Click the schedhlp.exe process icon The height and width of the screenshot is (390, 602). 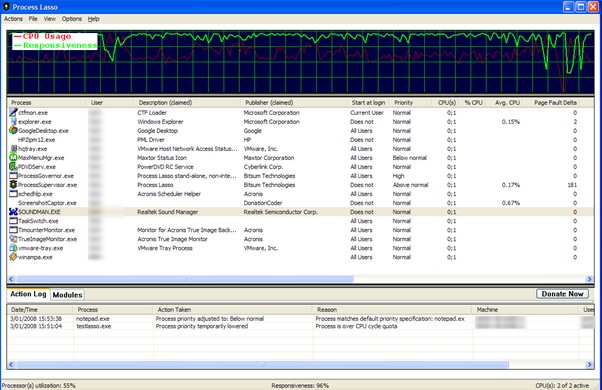pos(13,193)
